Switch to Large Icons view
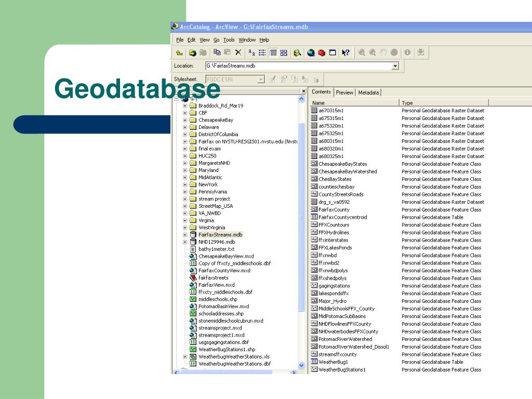 tap(252, 52)
